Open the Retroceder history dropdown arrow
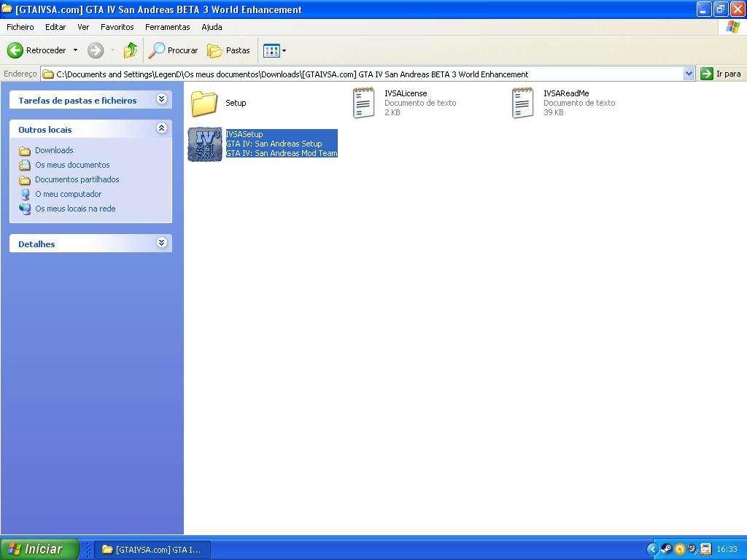The height and width of the screenshot is (560, 747). point(75,50)
